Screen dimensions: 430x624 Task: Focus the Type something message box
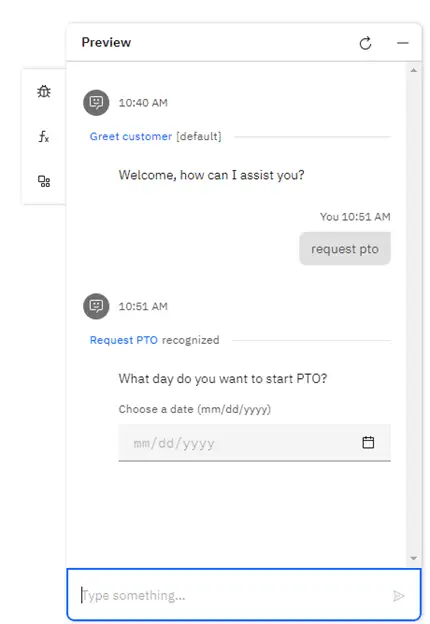click(x=243, y=595)
